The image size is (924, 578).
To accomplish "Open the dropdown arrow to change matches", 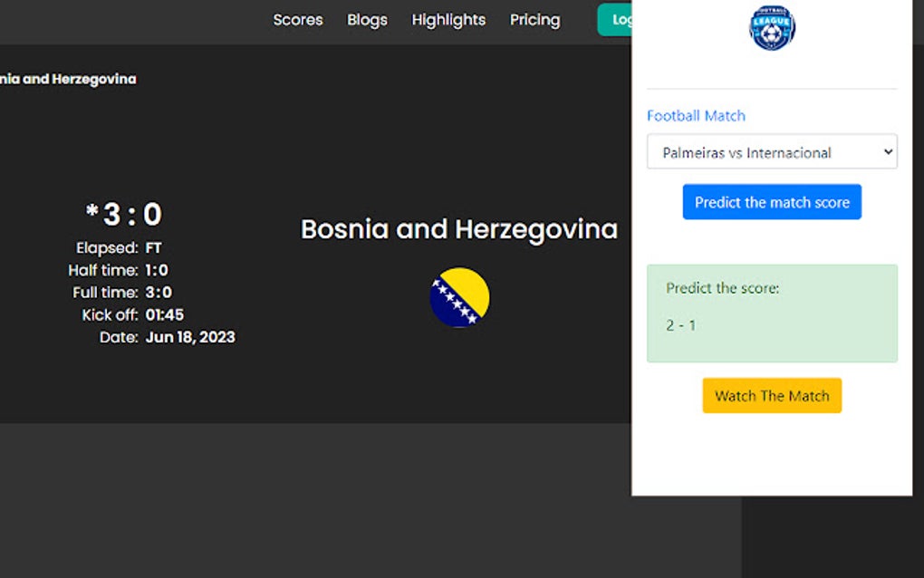I will (x=886, y=151).
